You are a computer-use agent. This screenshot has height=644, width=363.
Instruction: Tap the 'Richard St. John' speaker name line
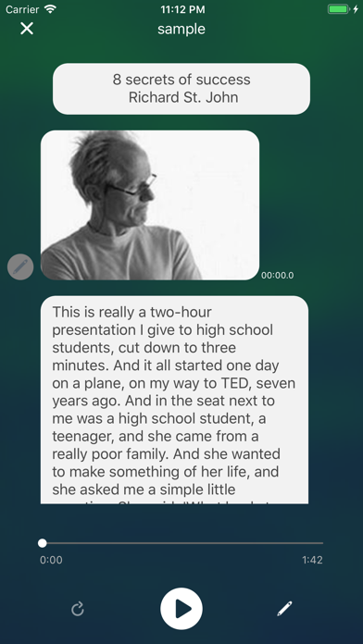183,97
